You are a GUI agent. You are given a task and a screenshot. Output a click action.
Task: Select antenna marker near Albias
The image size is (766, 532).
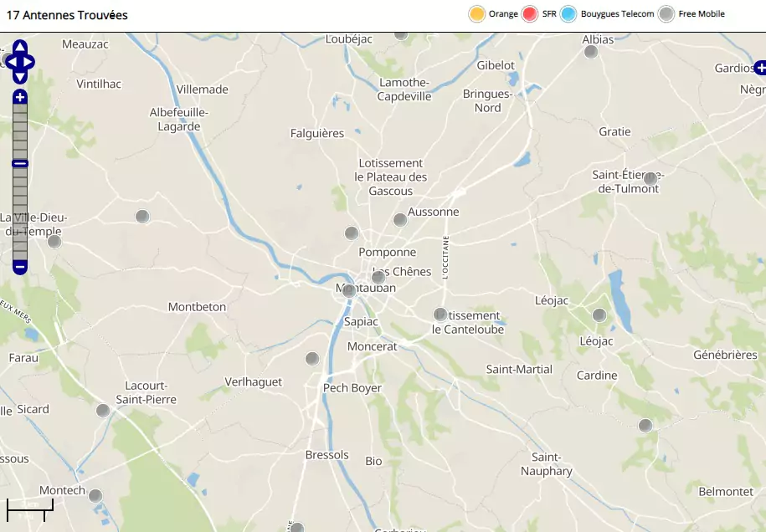tap(591, 52)
